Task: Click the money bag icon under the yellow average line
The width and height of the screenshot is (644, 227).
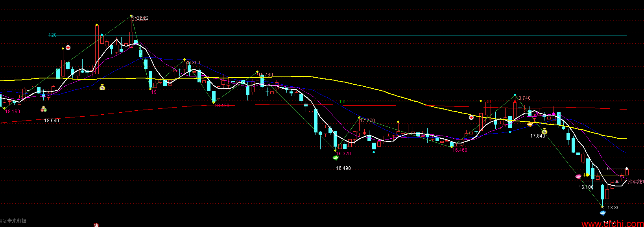Action: [x=102, y=87]
